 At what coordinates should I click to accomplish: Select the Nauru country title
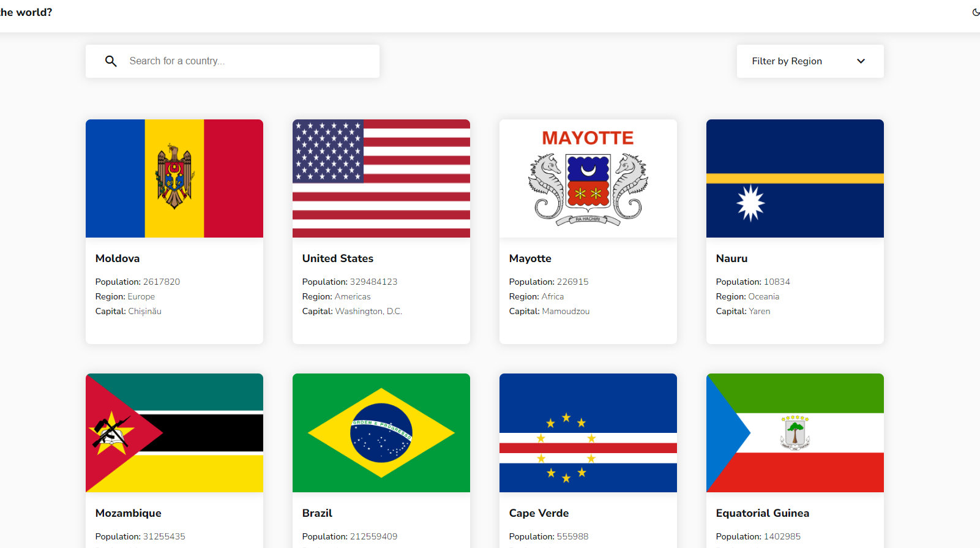731,258
